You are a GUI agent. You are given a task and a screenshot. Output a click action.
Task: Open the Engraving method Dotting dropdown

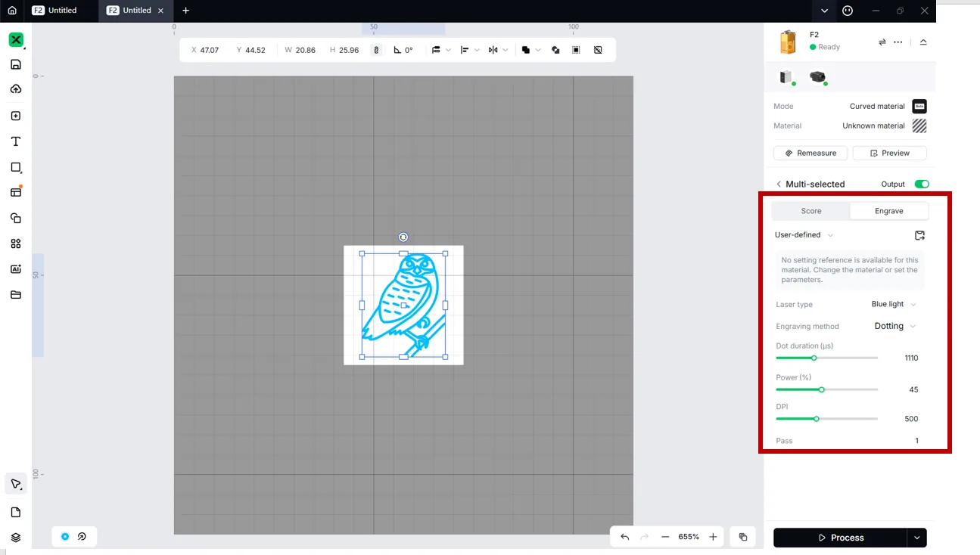[895, 327]
